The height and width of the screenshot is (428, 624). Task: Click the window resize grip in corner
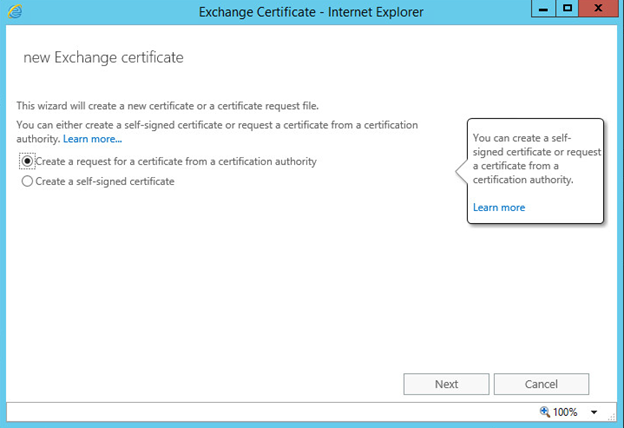tap(612, 416)
